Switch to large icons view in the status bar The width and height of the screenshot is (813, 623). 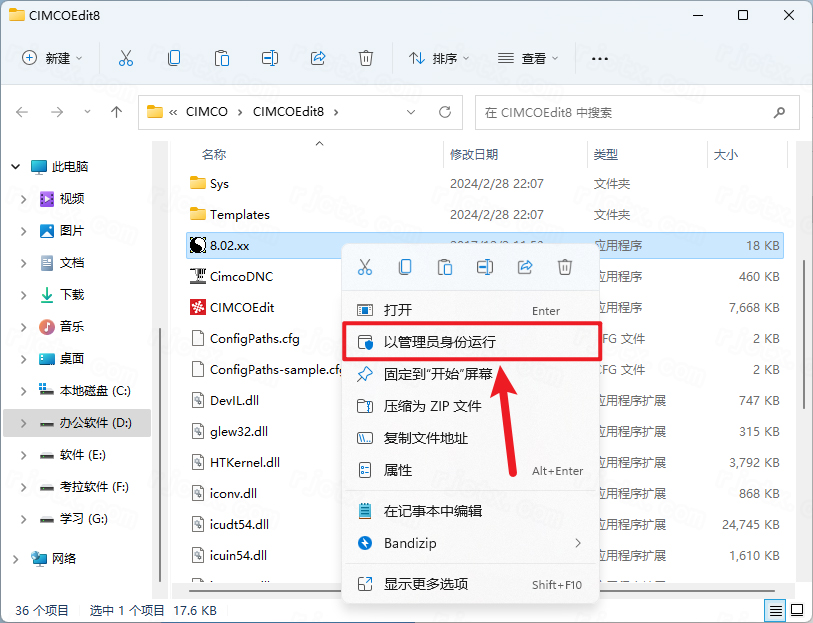[x=797, y=611]
